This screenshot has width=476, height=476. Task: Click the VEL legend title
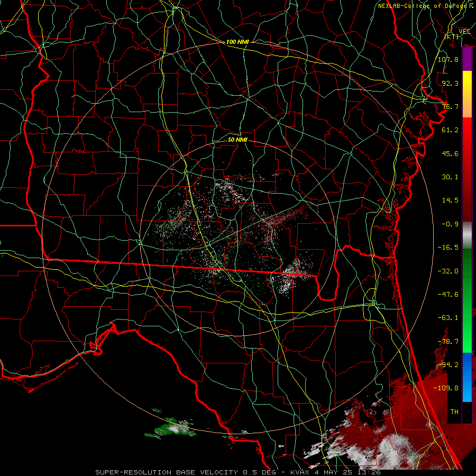tap(464, 32)
